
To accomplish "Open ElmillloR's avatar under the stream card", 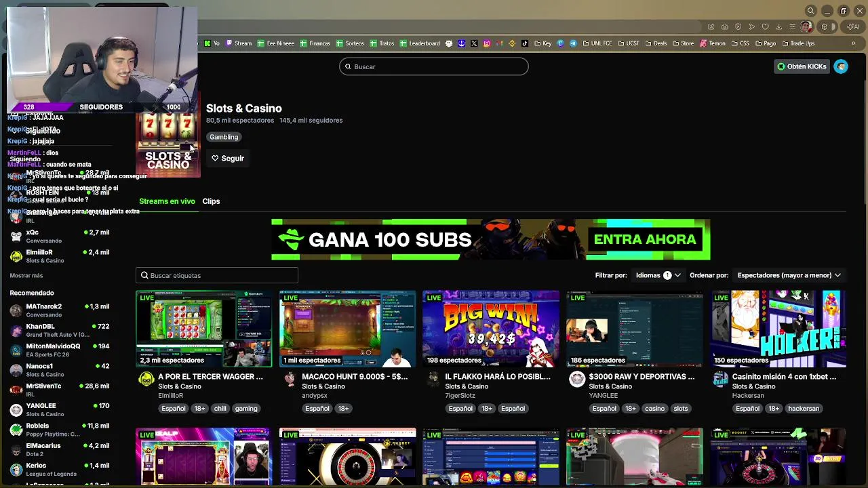I will click(146, 380).
